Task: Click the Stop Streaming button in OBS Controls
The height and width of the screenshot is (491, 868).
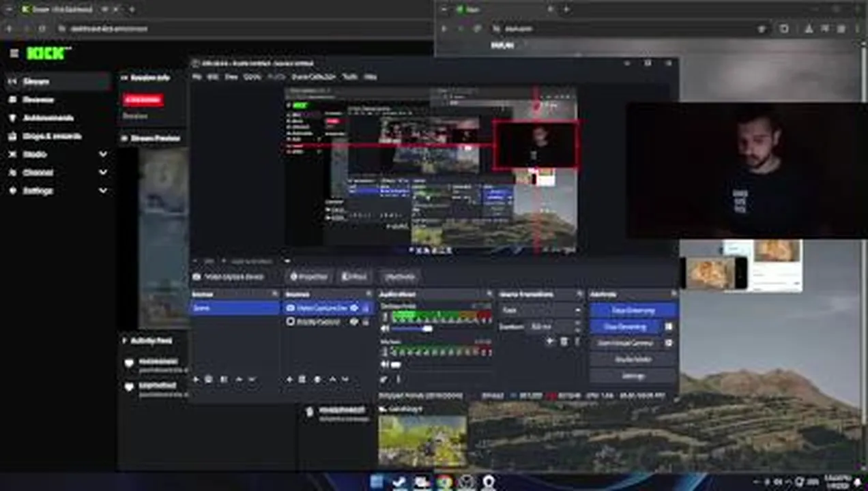Action: [634, 310]
